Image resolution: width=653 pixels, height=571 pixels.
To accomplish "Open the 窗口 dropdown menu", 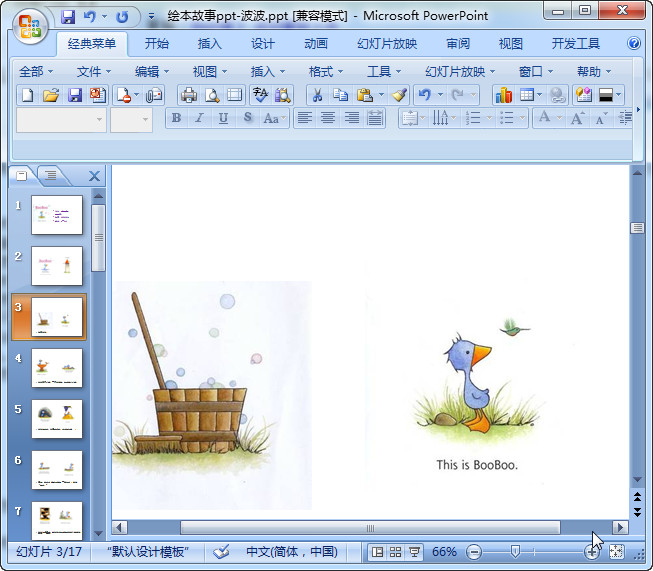I will coord(536,72).
